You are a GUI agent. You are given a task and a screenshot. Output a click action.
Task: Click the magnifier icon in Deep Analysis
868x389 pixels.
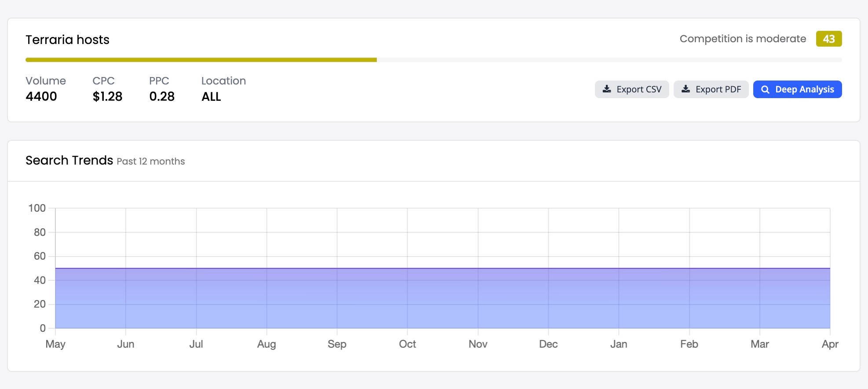click(765, 89)
